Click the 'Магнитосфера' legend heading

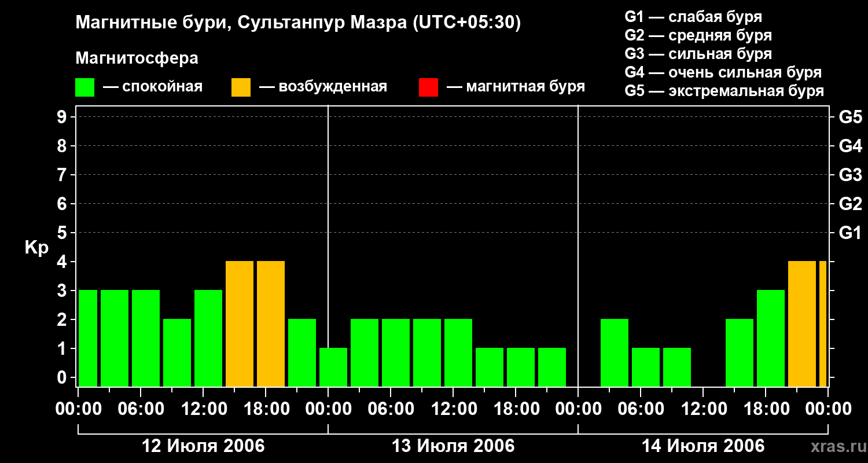click(x=137, y=58)
